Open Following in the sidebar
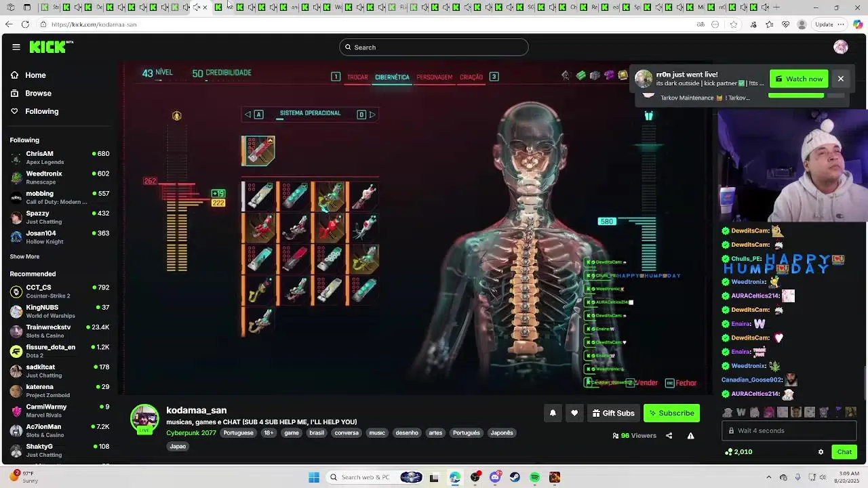The image size is (868, 488). 42,111
